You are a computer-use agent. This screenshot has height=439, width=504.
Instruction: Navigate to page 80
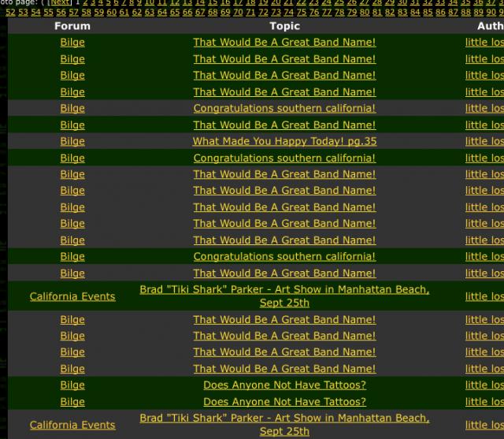pos(365,12)
